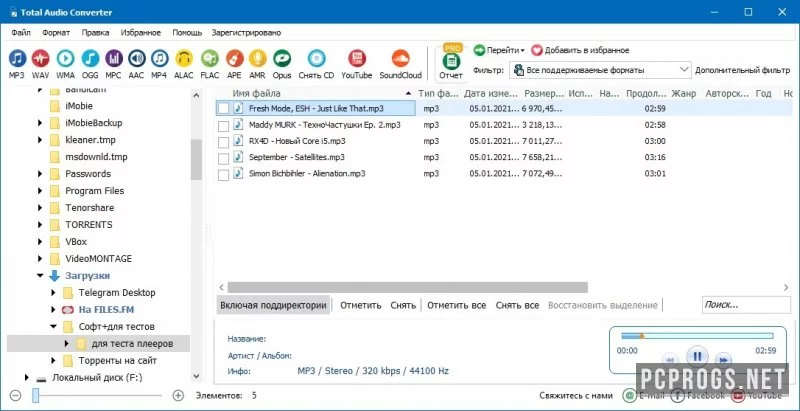Image resolution: width=800 pixels, height=411 pixels.
Task: Click the fast-forward button in player
Action: [721, 359]
